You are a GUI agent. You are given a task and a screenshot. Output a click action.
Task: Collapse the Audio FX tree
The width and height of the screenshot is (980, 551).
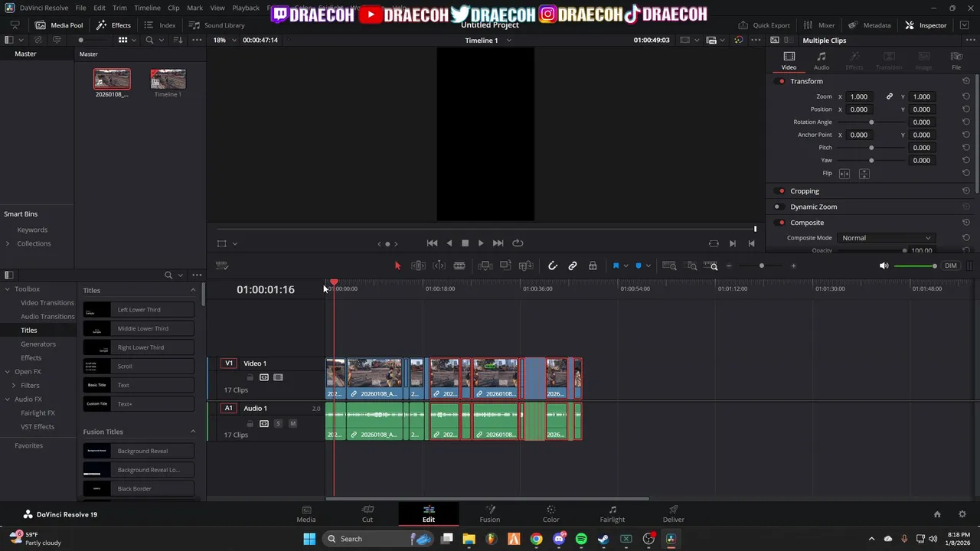(x=8, y=399)
